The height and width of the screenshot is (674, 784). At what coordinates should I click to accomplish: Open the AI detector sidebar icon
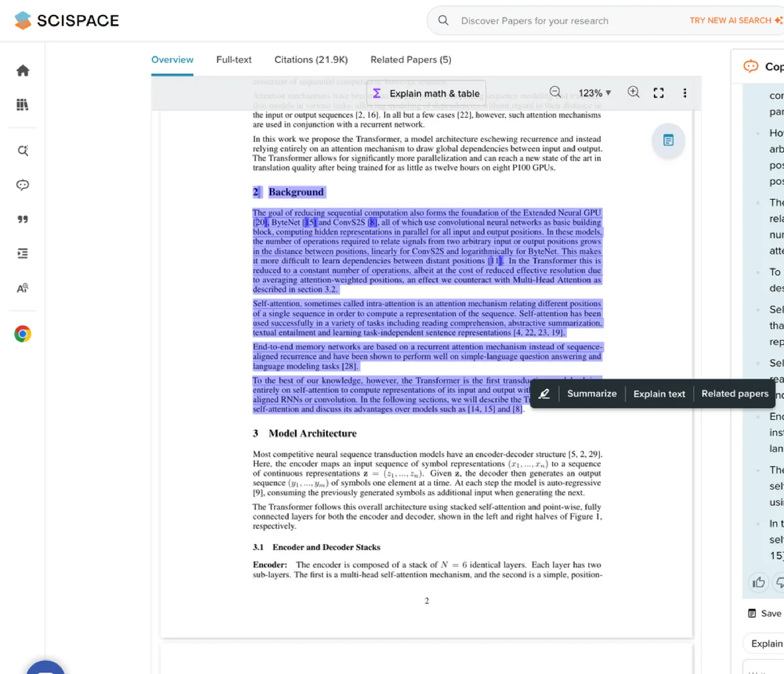(23, 288)
